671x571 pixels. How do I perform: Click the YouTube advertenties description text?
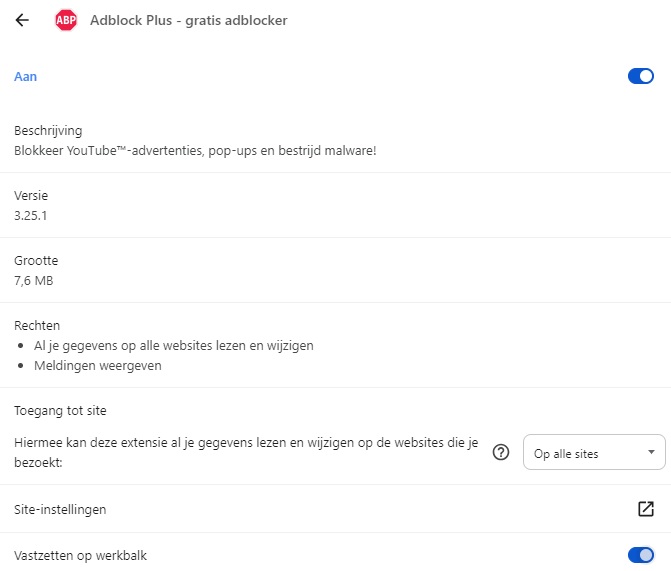(195, 150)
